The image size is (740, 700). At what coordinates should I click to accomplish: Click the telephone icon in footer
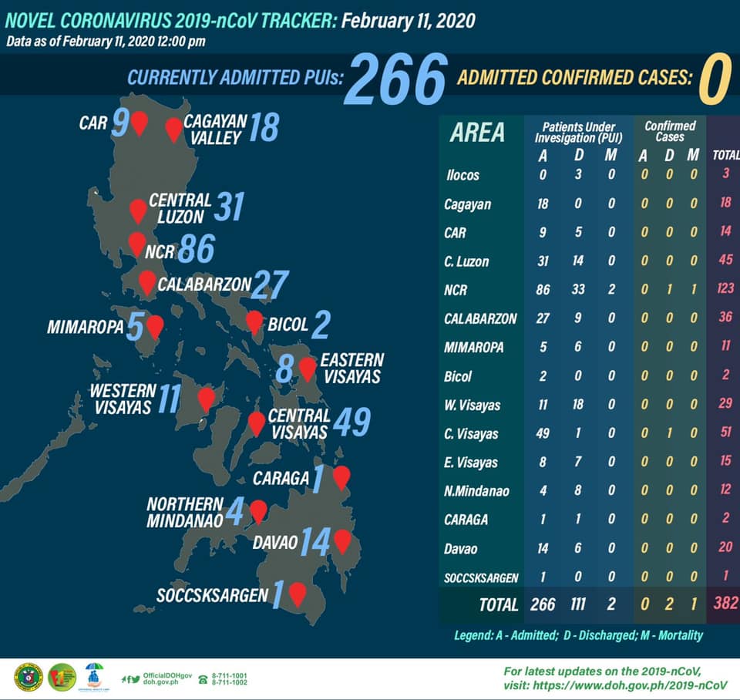coord(203,679)
